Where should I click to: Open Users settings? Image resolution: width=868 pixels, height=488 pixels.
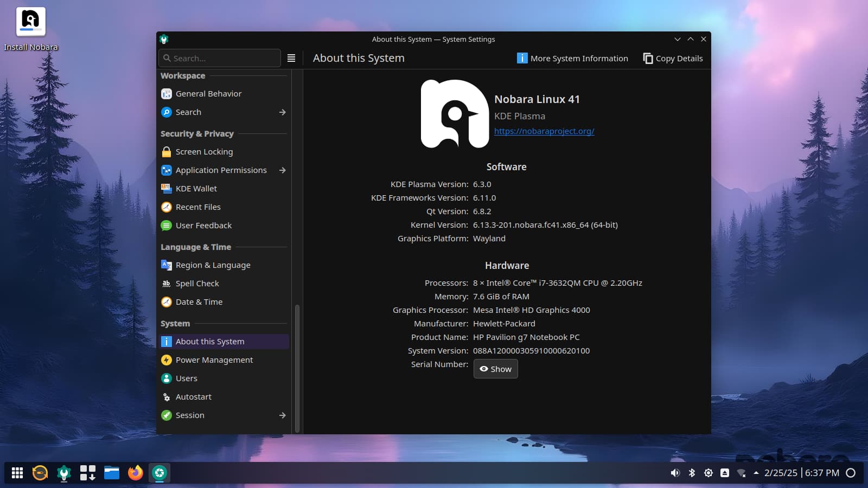pyautogui.click(x=224, y=378)
